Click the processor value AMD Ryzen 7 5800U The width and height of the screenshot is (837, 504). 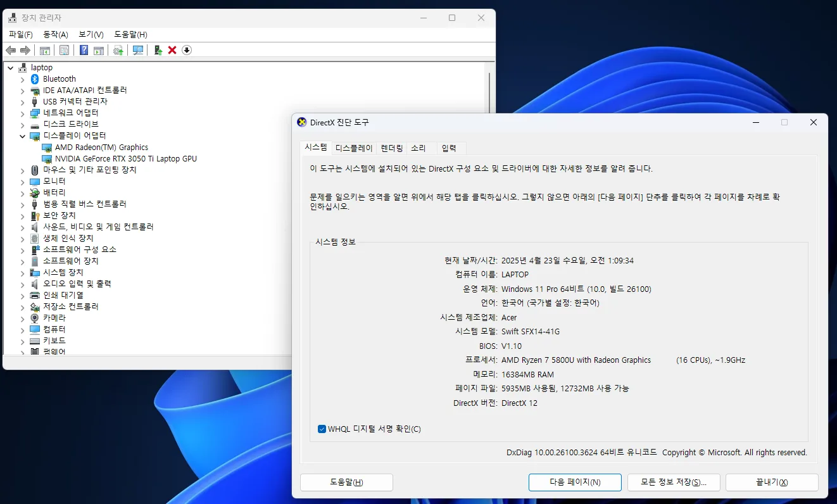tap(576, 360)
